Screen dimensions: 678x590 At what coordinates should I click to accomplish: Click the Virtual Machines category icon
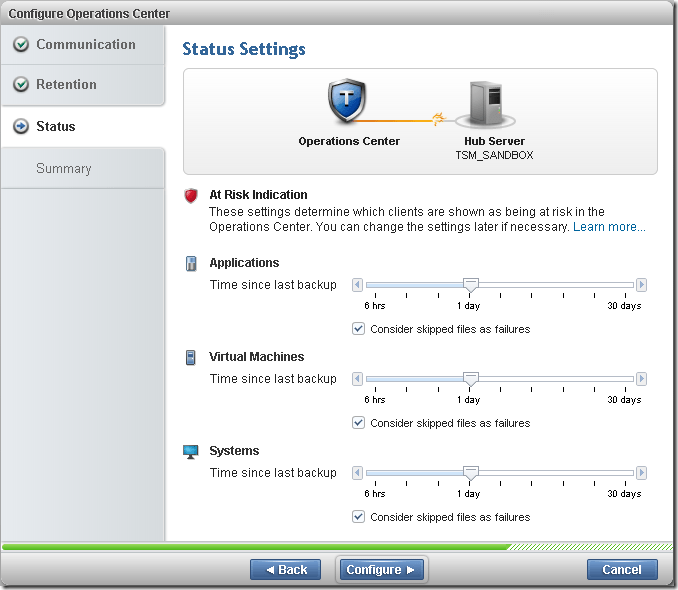[191, 357]
